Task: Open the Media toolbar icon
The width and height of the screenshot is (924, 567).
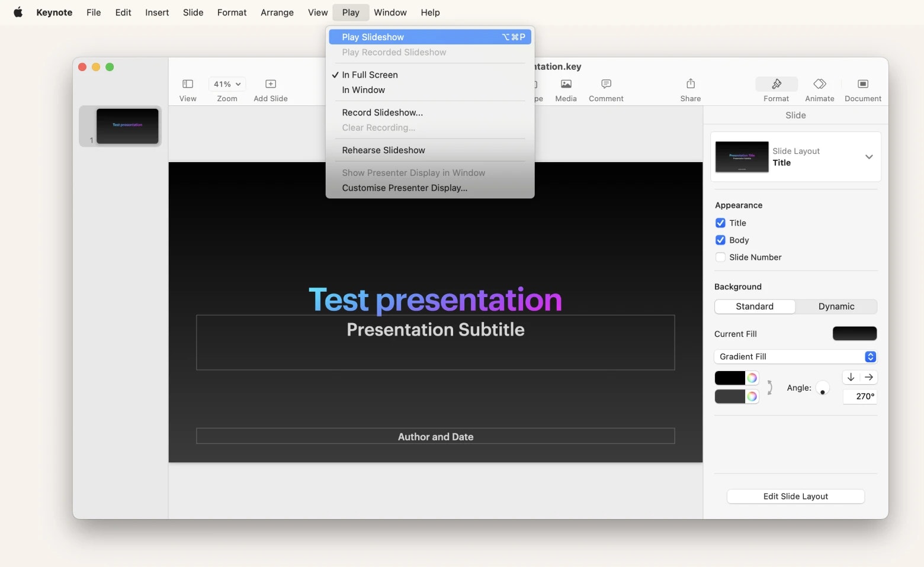Action: (566, 84)
